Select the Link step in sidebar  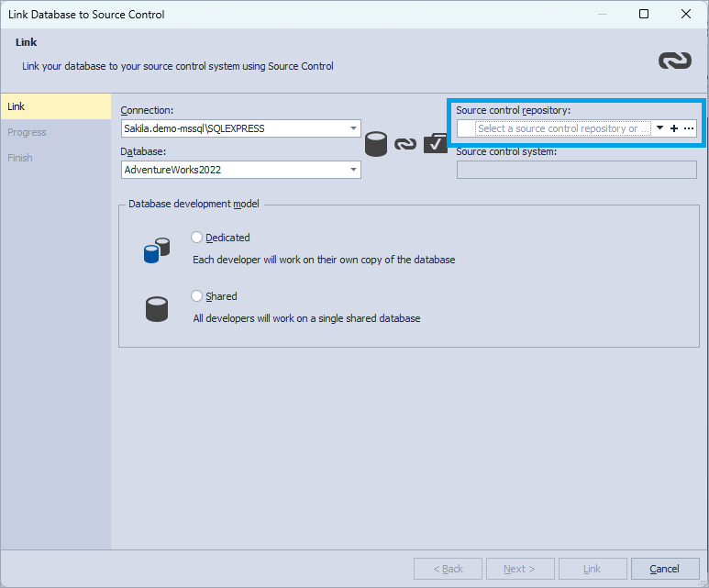click(56, 106)
